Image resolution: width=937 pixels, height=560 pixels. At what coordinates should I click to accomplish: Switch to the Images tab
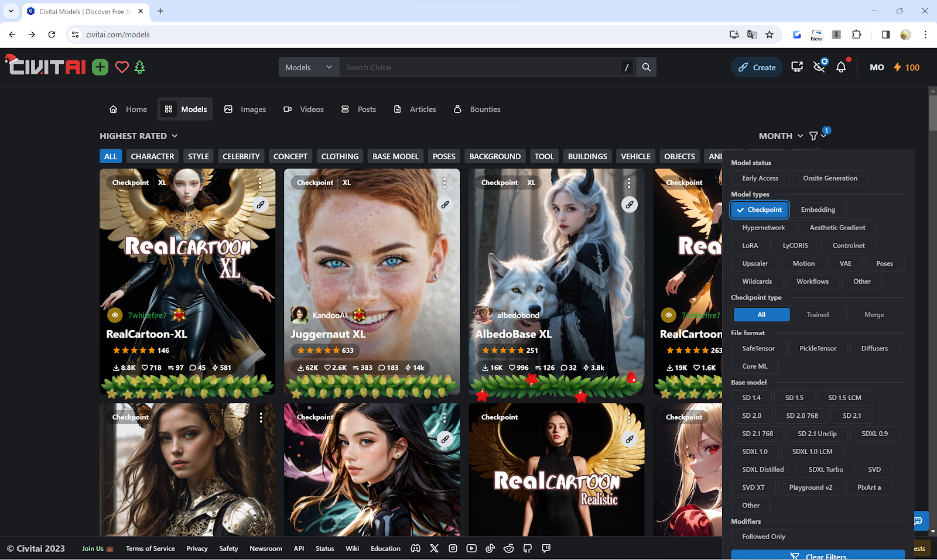pos(245,109)
